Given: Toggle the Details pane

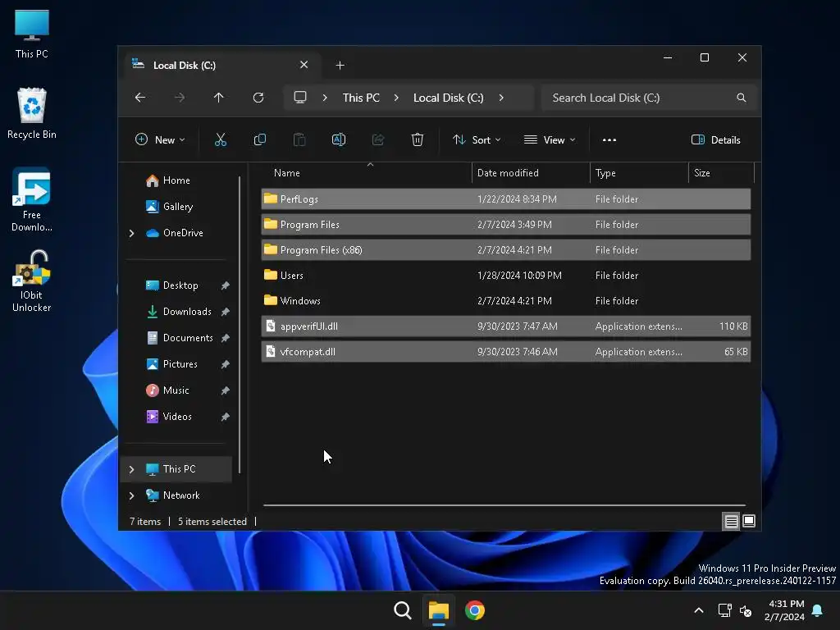Looking at the screenshot, I should click(715, 139).
